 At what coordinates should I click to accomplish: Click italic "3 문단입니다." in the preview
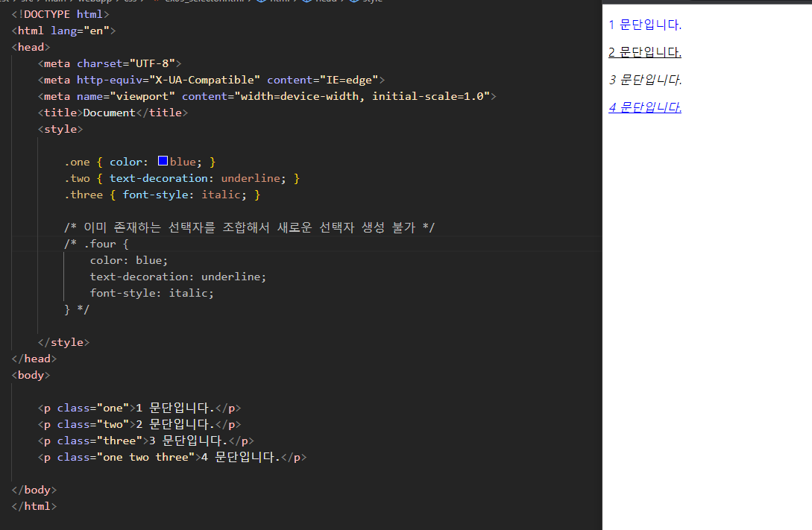[645, 80]
